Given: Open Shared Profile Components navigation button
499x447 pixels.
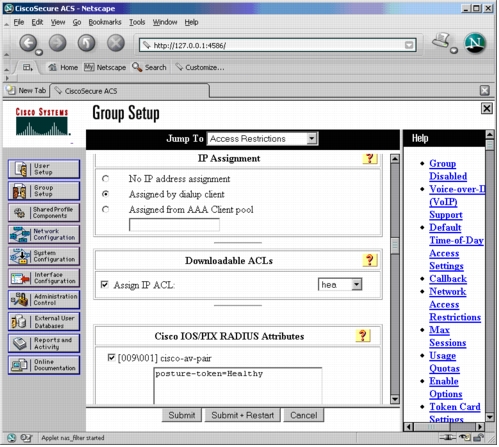Looking at the screenshot, I should click(44, 213).
